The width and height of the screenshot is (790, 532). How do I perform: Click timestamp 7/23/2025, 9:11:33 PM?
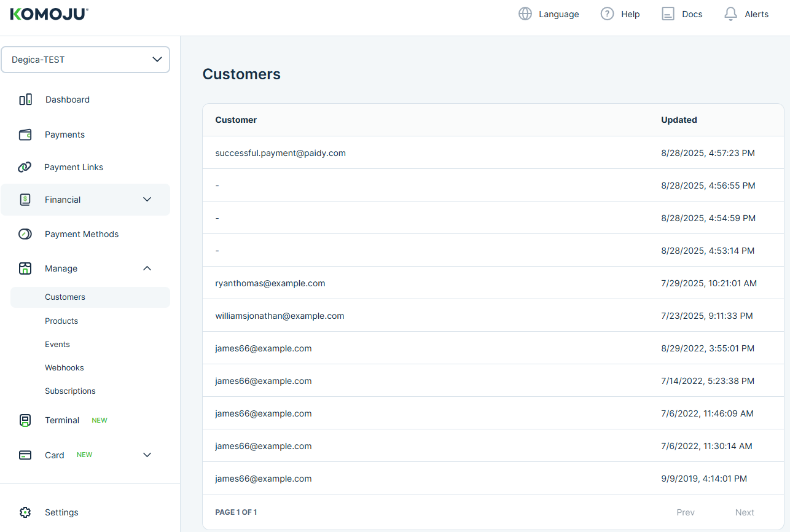[x=707, y=316]
